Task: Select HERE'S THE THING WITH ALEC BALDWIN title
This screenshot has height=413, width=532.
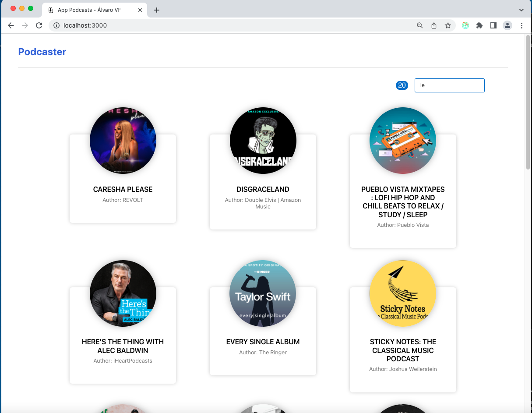Action: (123, 346)
